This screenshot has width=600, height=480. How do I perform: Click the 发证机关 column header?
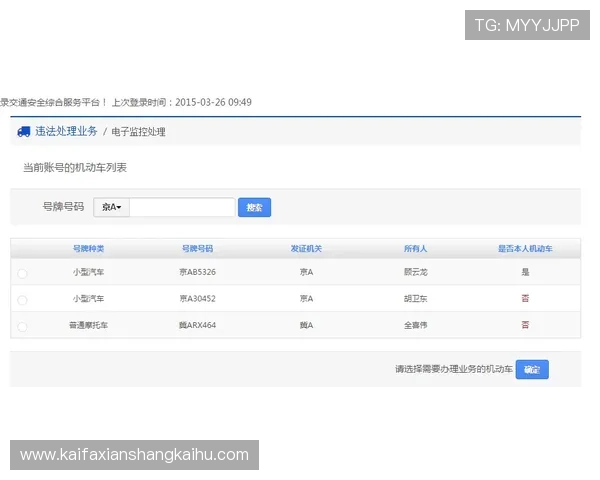coord(306,248)
